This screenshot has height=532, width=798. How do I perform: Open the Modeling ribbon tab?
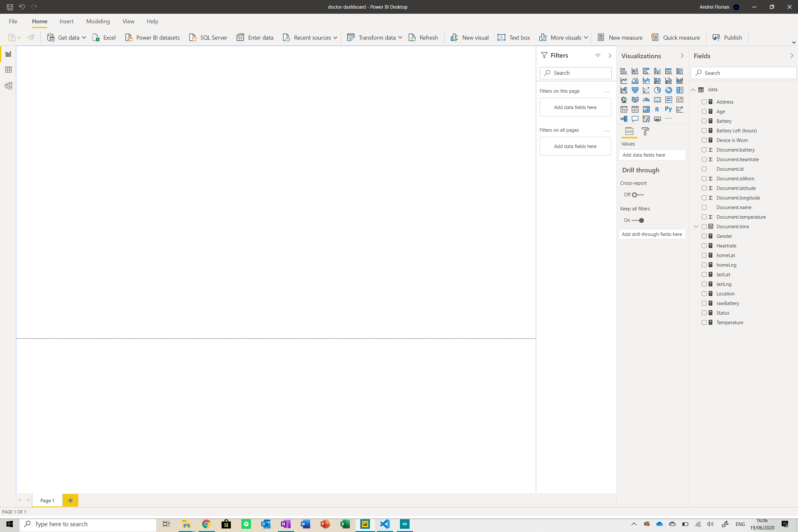98,21
